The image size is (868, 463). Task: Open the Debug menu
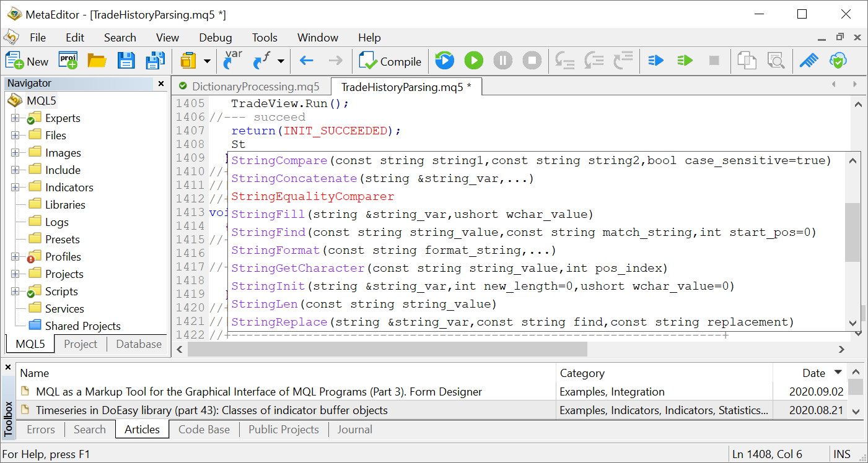tap(215, 37)
